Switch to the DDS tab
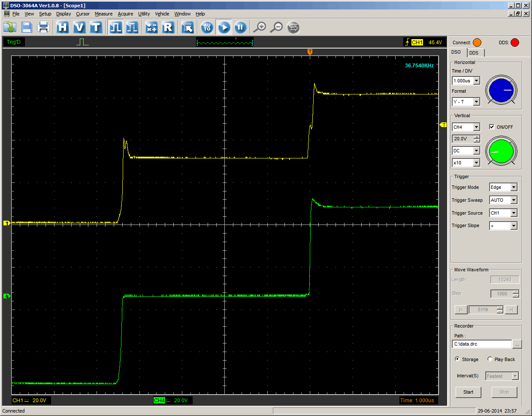Image resolution: width=532 pixels, height=416 pixels. coord(475,53)
